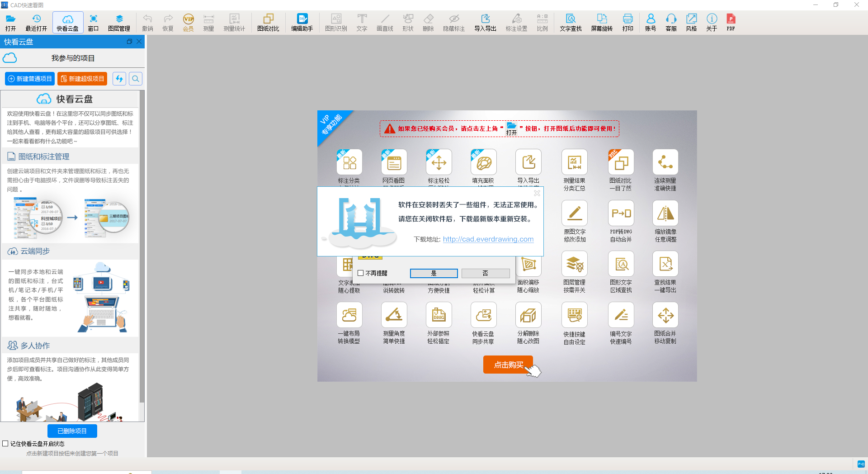This screenshot has width=868, height=474.
Task: Contact 客服 customer service icon
Action: [x=671, y=23]
